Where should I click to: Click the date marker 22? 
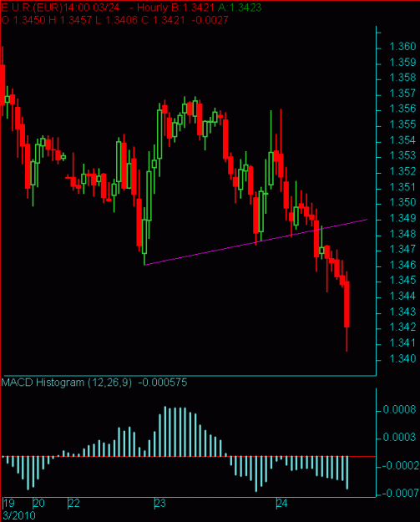click(73, 503)
